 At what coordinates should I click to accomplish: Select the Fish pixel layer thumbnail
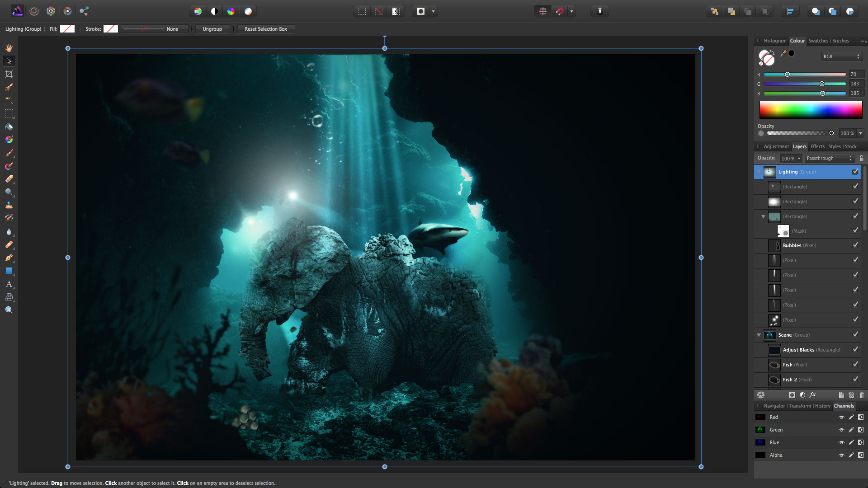[x=774, y=365]
